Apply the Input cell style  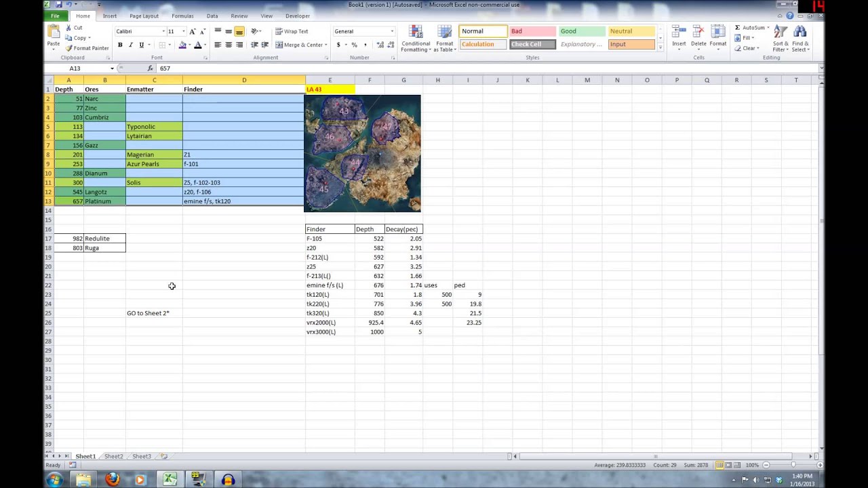click(x=631, y=44)
